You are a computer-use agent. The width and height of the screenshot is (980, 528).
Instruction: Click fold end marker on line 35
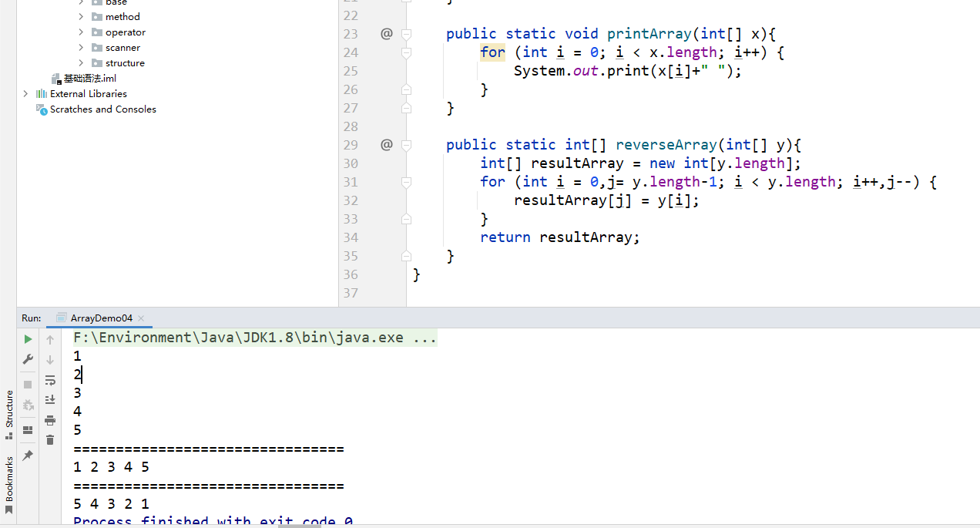pos(406,256)
